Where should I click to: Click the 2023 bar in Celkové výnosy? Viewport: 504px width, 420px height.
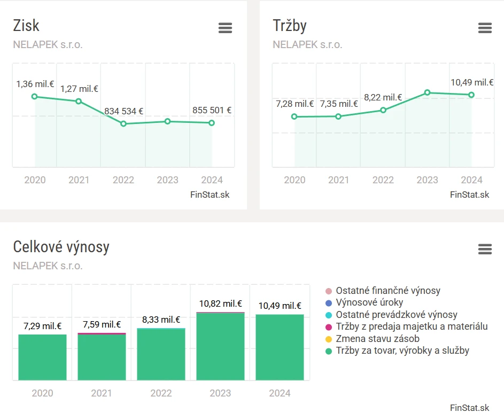click(220, 346)
